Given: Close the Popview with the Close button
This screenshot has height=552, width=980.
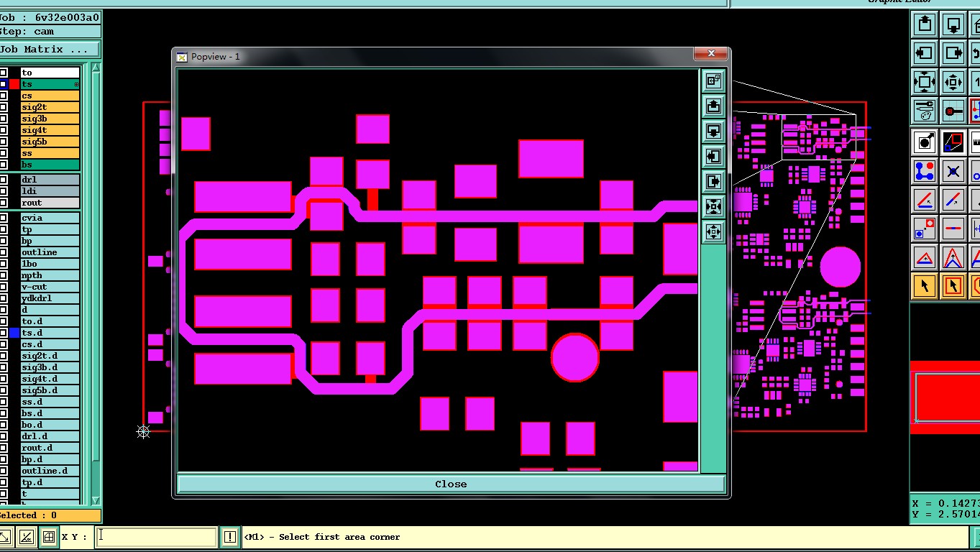Looking at the screenshot, I should [x=451, y=484].
